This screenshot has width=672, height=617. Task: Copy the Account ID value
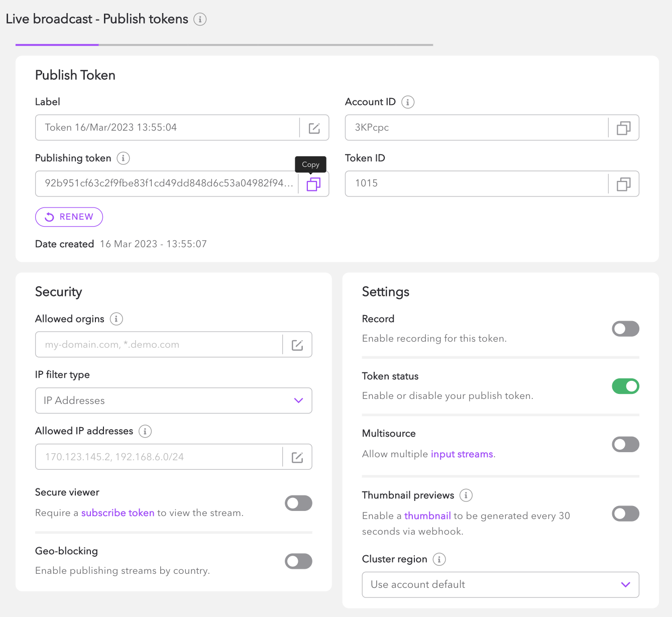coord(623,128)
